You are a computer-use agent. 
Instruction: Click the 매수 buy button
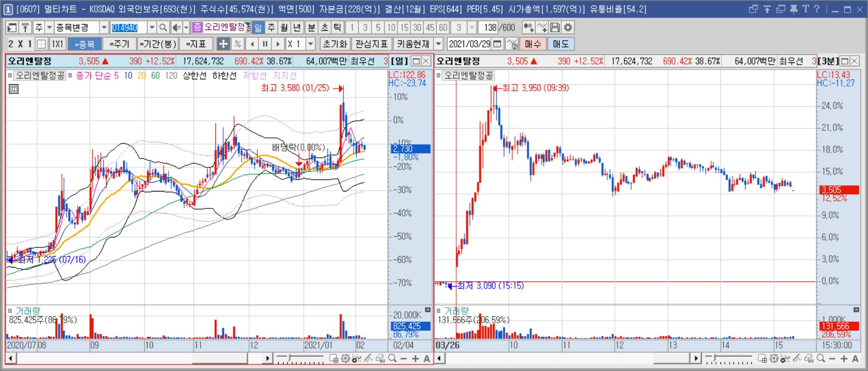(533, 44)
